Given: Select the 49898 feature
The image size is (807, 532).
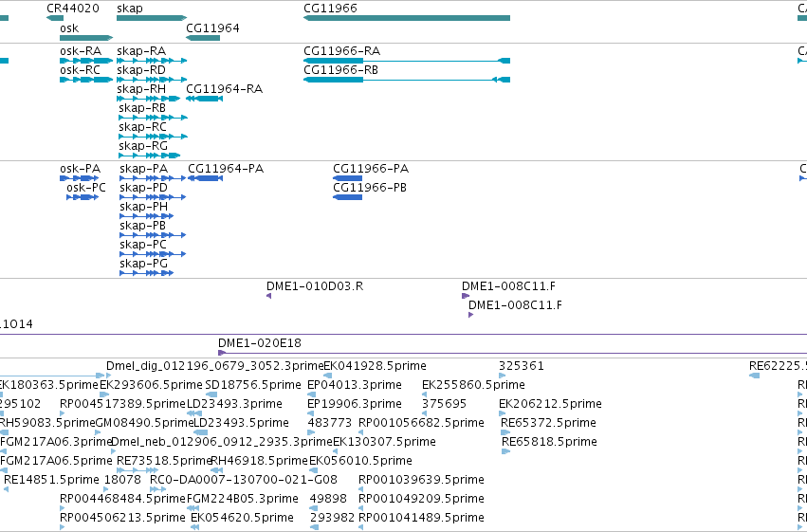Looking at the screenshot, I should coord(314,509).
